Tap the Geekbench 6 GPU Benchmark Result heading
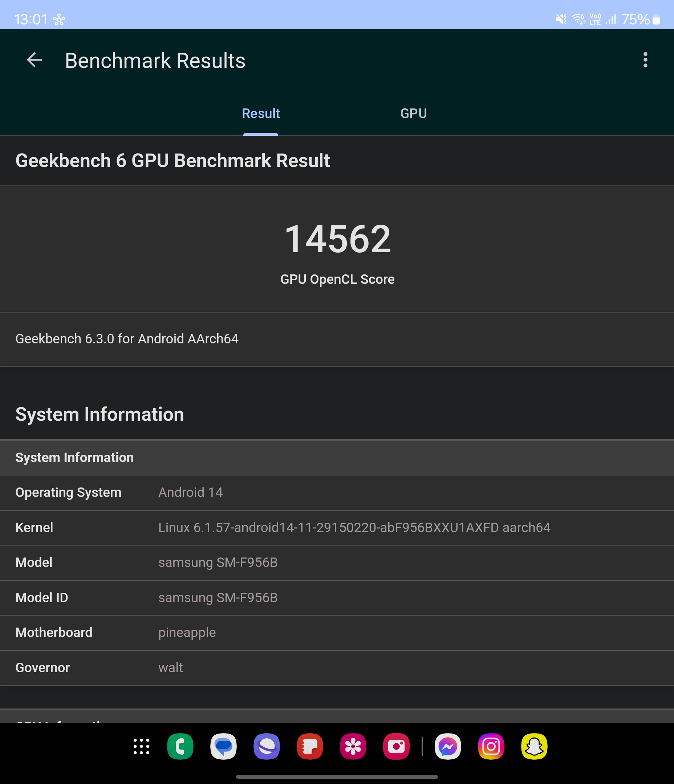 tap(172, 160)
